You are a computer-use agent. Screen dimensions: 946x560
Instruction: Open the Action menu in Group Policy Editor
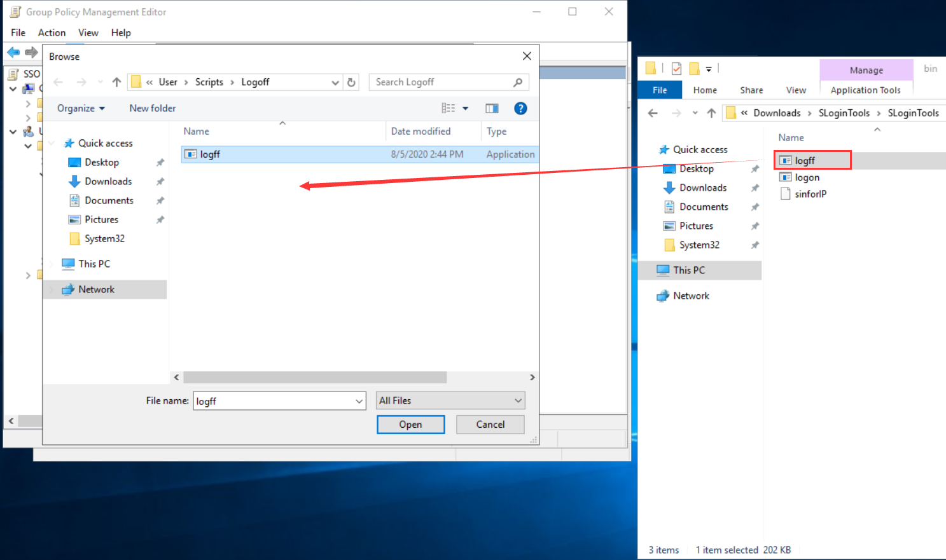pyautogui.click(x=52, y=33)
